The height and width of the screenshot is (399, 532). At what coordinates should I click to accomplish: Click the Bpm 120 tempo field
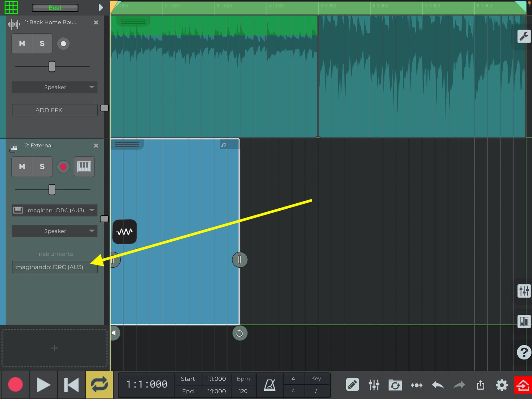tap(243, 391)
